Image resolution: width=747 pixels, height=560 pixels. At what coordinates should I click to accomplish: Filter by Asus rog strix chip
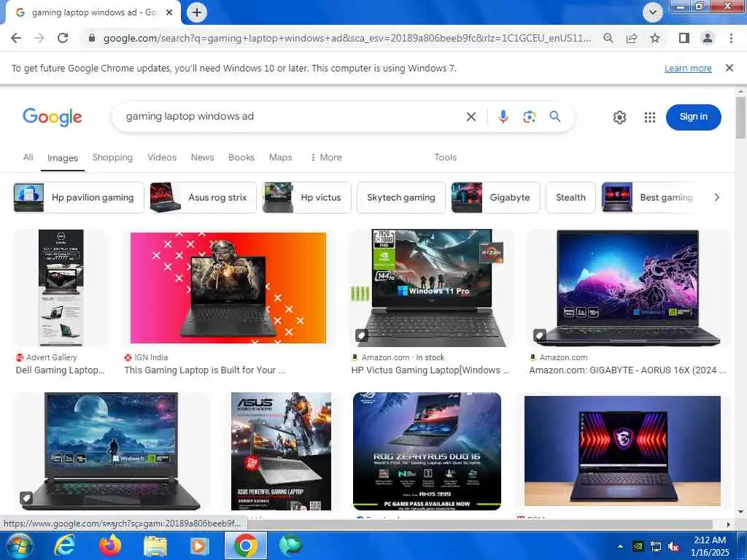pos(204,198)
